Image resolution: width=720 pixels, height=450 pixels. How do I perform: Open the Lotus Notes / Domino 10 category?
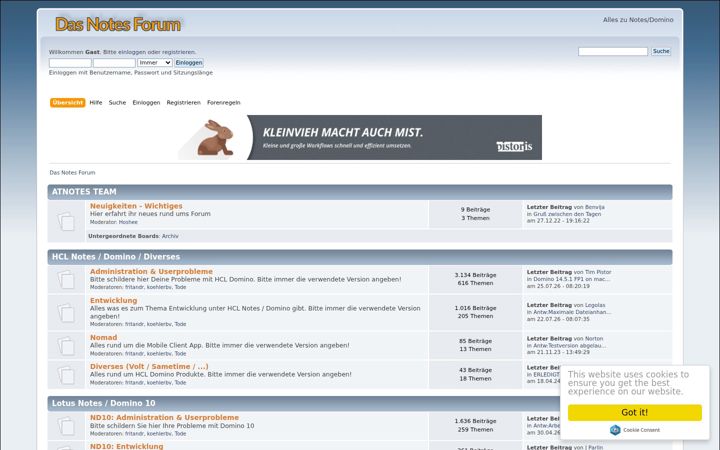coord(103,403)
